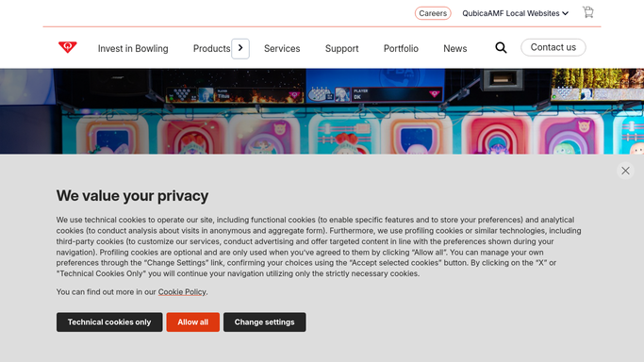Open the search magnifier icon
The height and width of the screenshot is (362, 644).
[501, 48]
